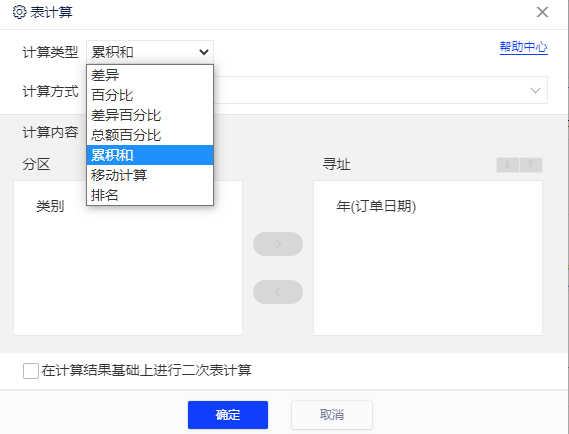Open the 帮助中心 link
Screen dimensions: 569x434
[524, 47]
